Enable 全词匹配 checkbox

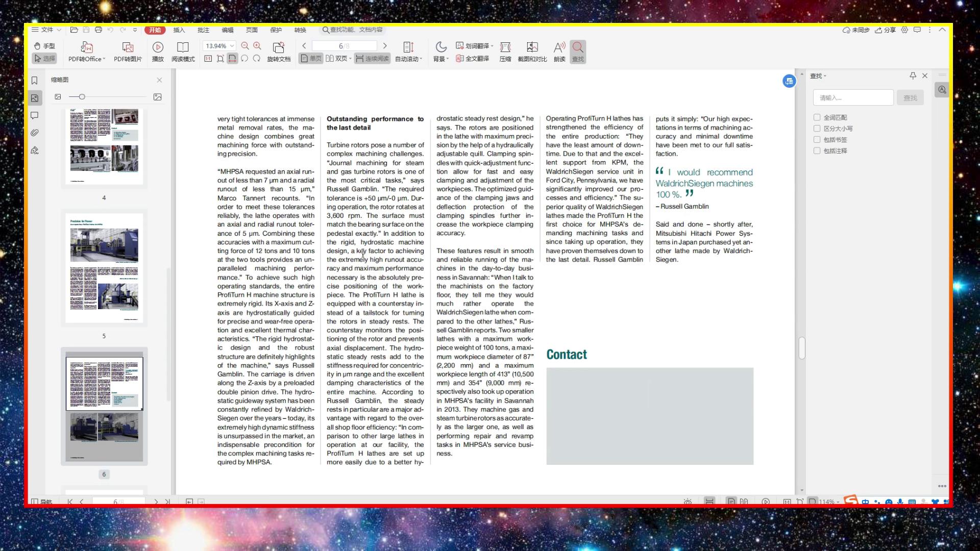tap(817, 117)
